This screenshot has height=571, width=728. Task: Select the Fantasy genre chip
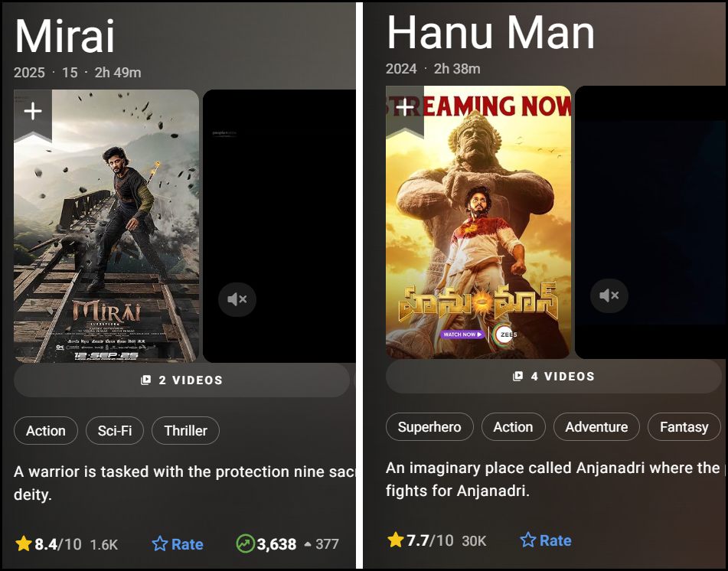(x=684, y=427)
